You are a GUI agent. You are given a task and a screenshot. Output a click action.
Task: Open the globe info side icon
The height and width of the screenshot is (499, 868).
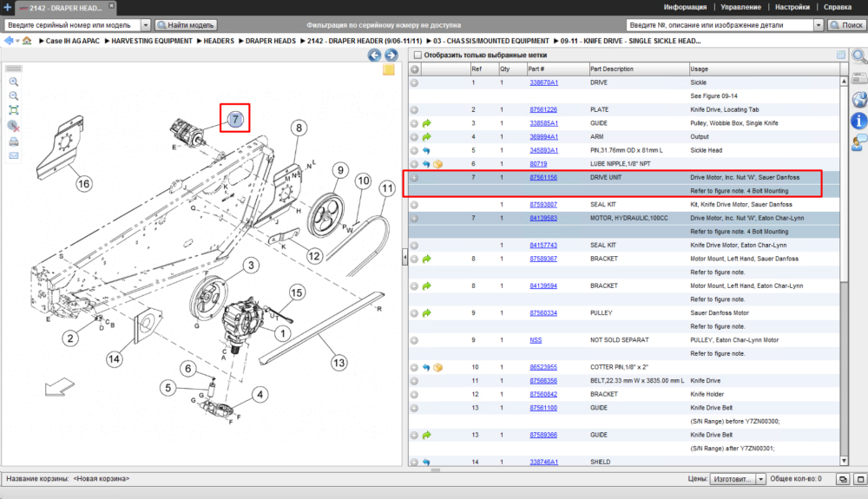coord(858,100)
